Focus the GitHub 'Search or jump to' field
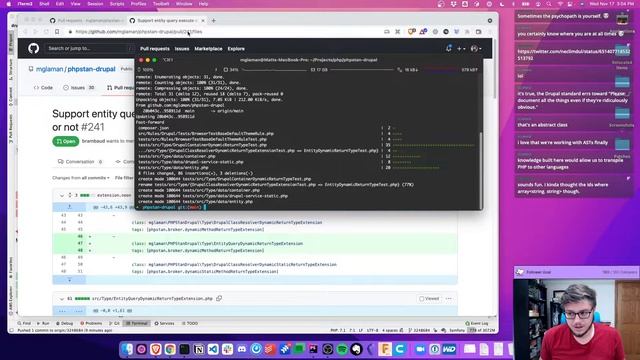The height and width of the screenshot is (360, 640). coord(88,48)
